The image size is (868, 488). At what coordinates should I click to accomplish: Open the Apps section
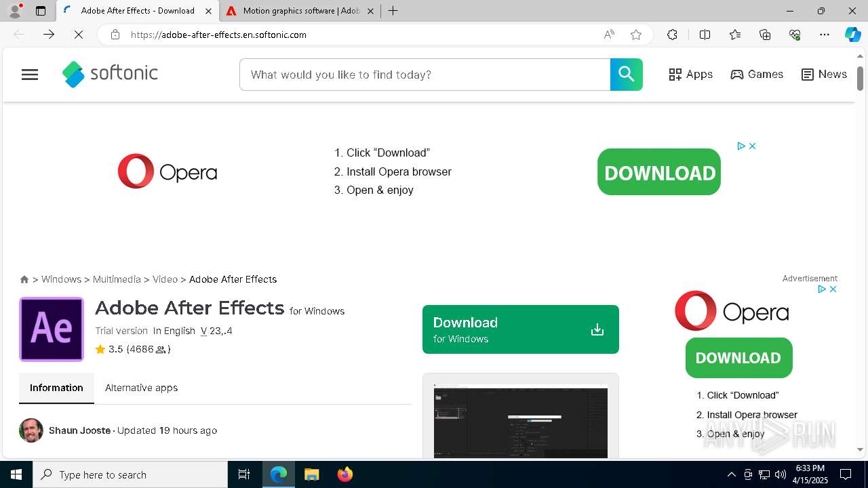click(x=690, y=75)
